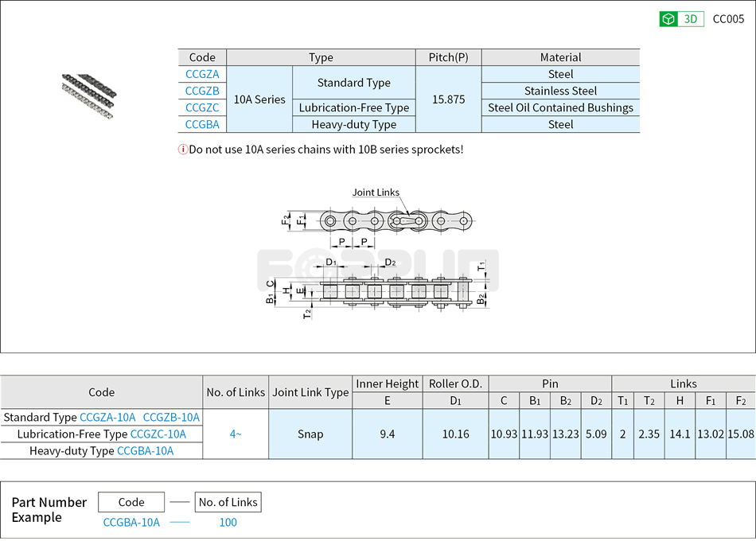The image size is (756, 541).
Task: Open the CCGZC code link
Action: (x=202, y=107)
